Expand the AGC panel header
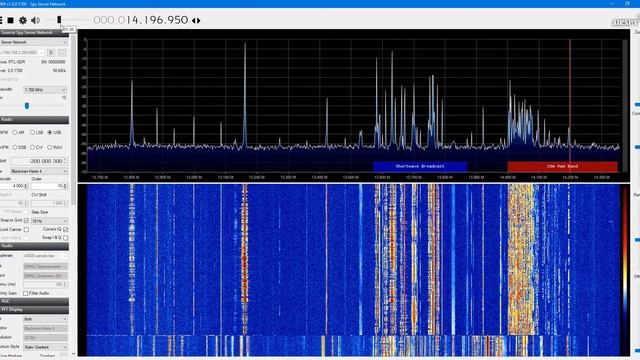The width and height of the screenshot is (640, 360). pyautogui.click(x=34, y=301)
